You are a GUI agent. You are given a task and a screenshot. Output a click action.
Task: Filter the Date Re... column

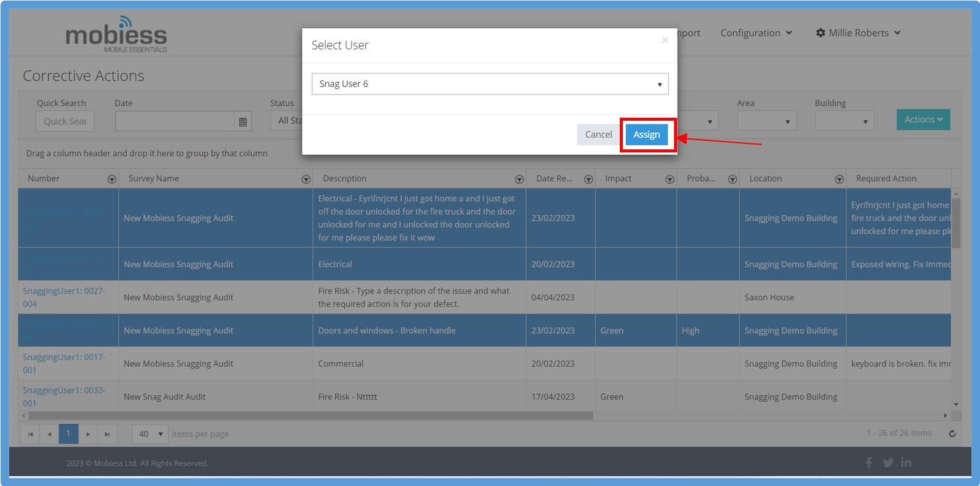(589, 179)
